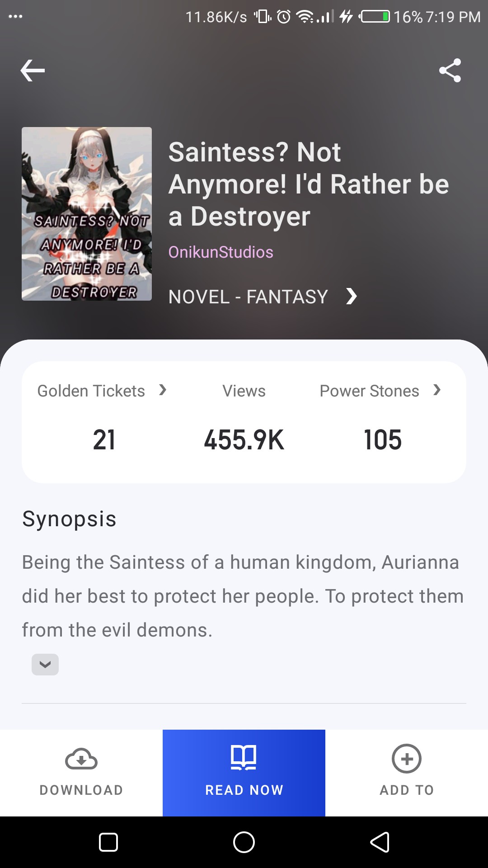This screenshot has width=488, height=868.
Task: Tap Android back triangle icon
Action: (x=380, y=842)
